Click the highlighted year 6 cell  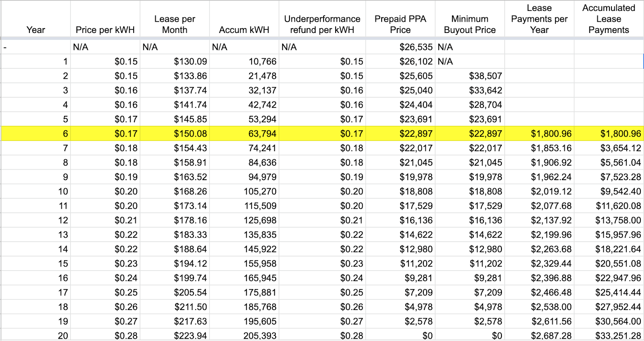36,134
